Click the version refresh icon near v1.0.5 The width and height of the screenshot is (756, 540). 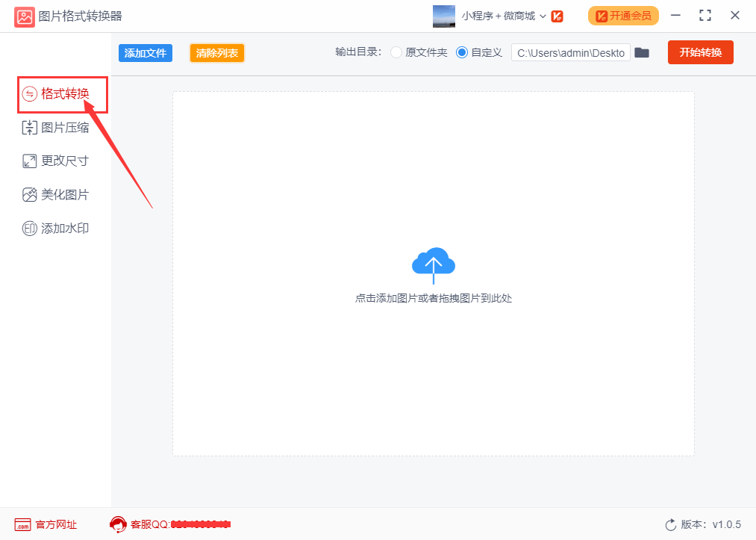coord(672,524)
